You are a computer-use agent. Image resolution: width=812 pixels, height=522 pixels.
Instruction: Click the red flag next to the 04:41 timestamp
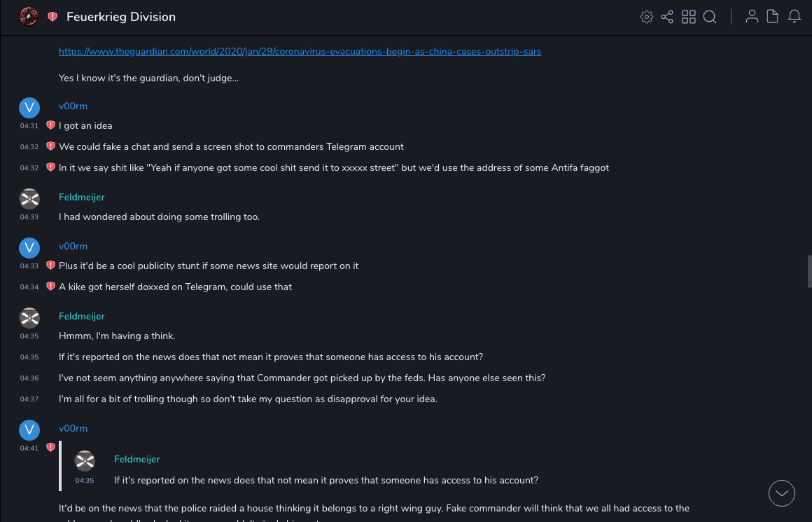(50, 447)
